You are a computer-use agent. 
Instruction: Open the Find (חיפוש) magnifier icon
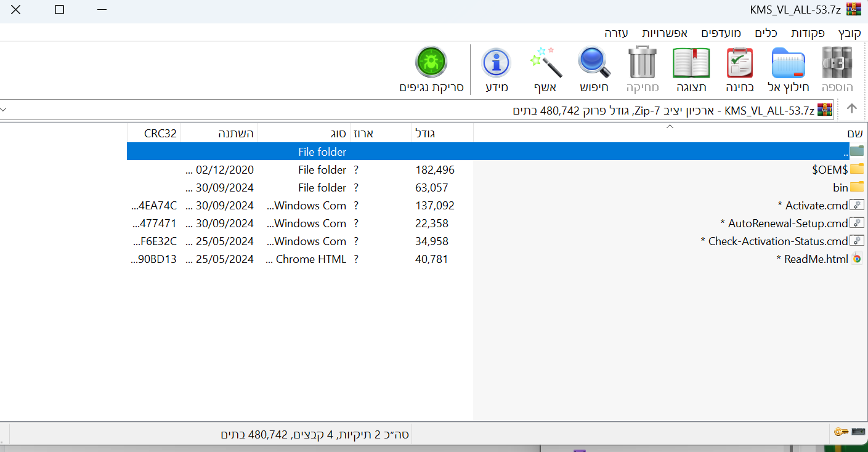(x=594, y=62)
